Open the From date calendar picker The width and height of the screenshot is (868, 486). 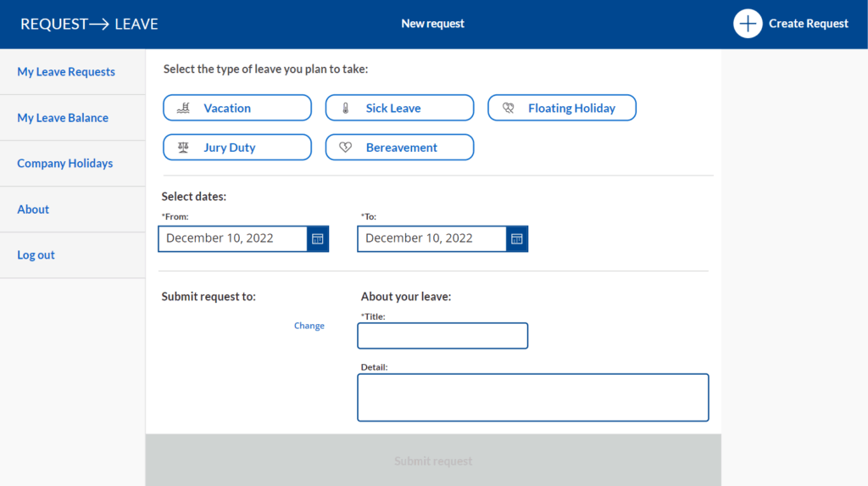coord(318,239)
